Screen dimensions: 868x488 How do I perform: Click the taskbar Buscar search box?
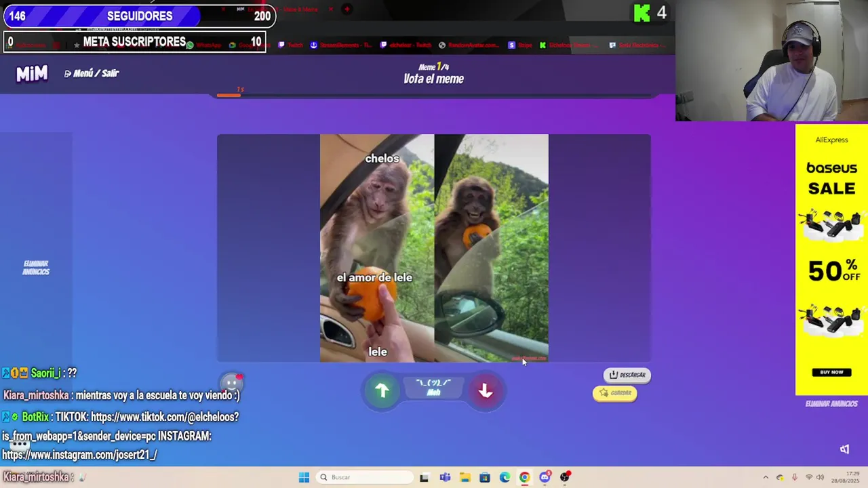pos(366,477)
